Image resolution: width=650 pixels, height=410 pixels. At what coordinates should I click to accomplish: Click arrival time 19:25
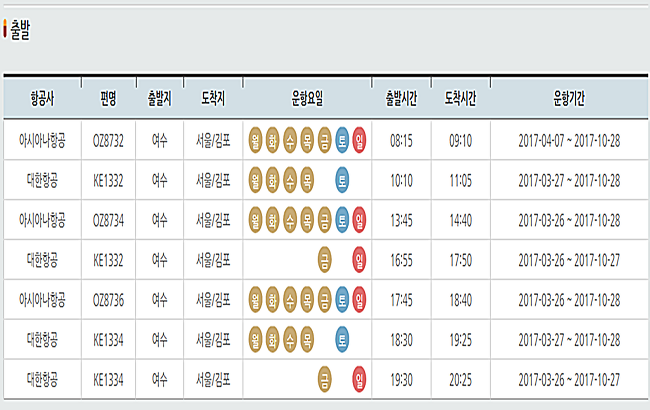(x=461, y=340)
